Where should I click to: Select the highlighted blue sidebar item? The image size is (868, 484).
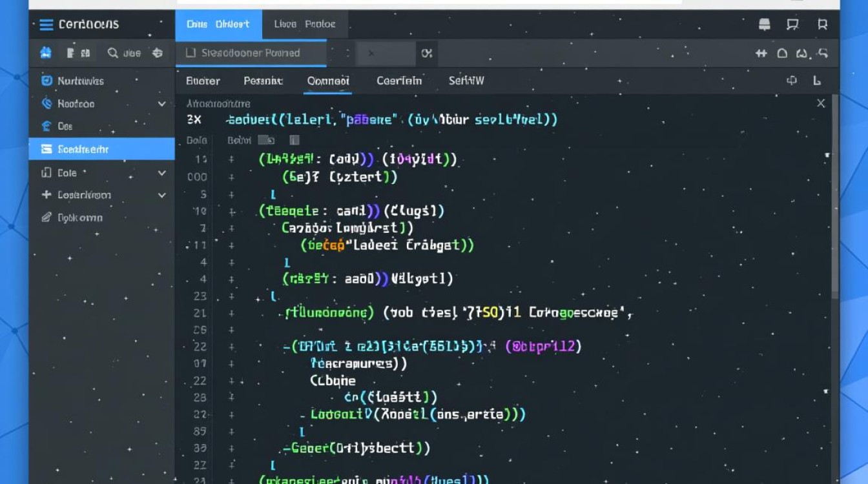101,149
